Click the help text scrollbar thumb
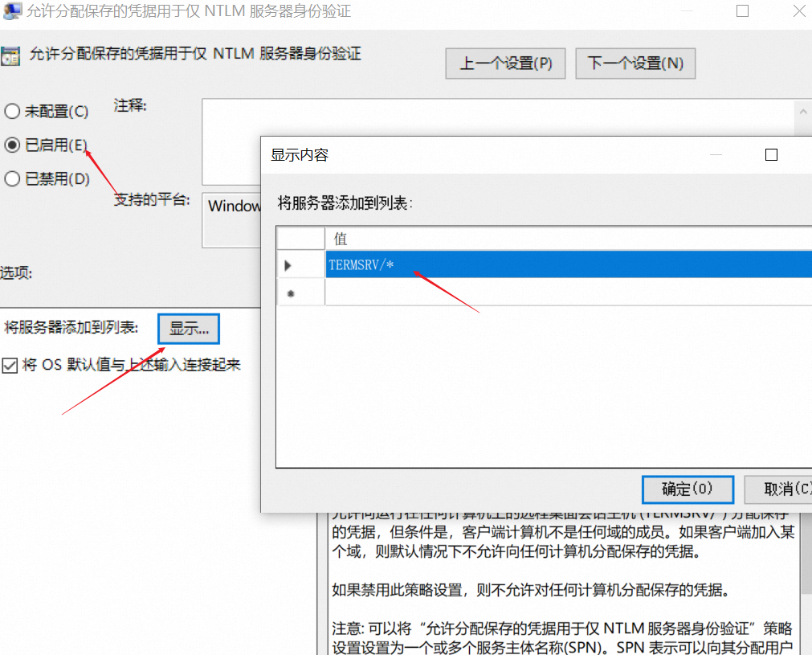The width and height of the screenshot is (812, 655). pyautogui.click(x=806, y=552)
